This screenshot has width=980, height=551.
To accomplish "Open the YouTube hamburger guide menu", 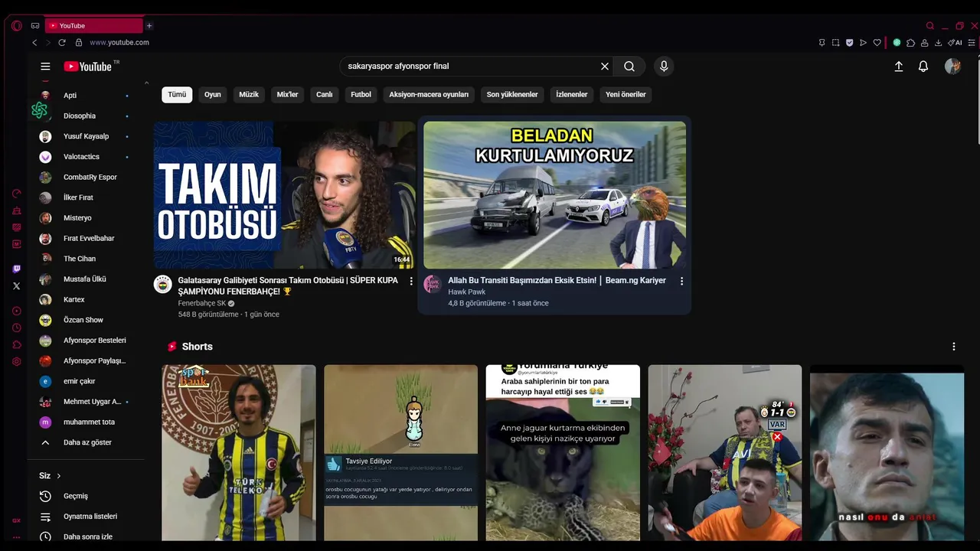I will (45, 67).
